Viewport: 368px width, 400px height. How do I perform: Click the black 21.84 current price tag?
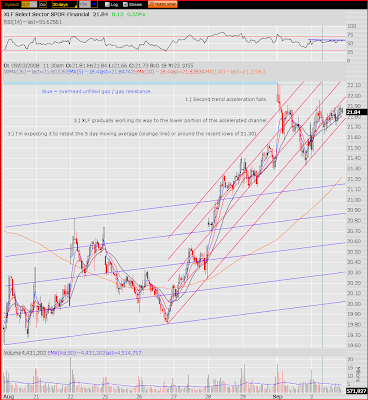click(357, 112)
